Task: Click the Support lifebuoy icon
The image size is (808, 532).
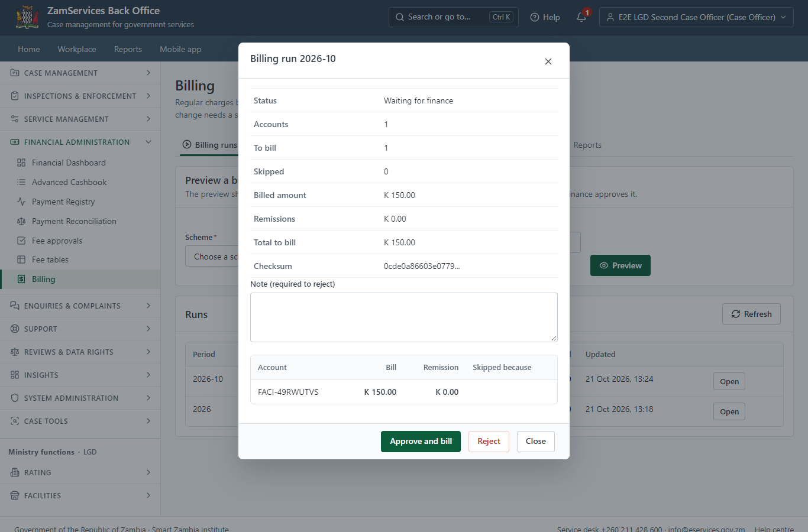Action: click(x=15, y=329)
